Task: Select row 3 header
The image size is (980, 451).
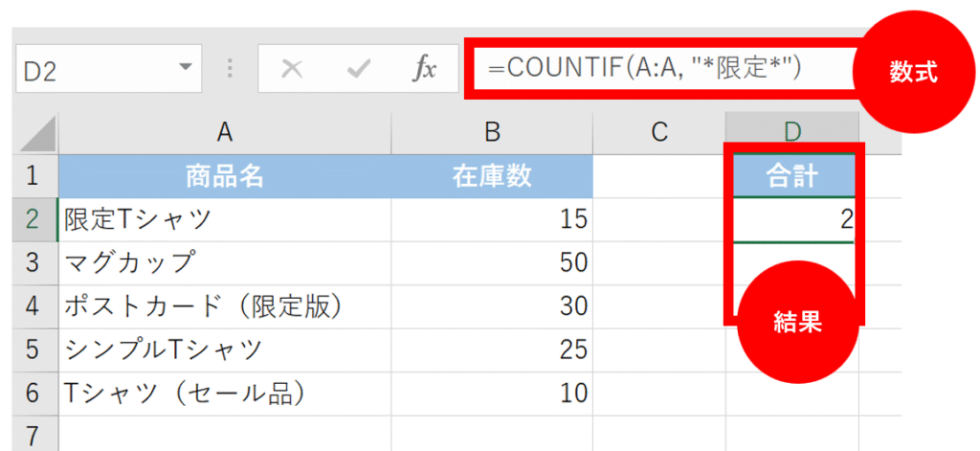Action: coord(33,261)
